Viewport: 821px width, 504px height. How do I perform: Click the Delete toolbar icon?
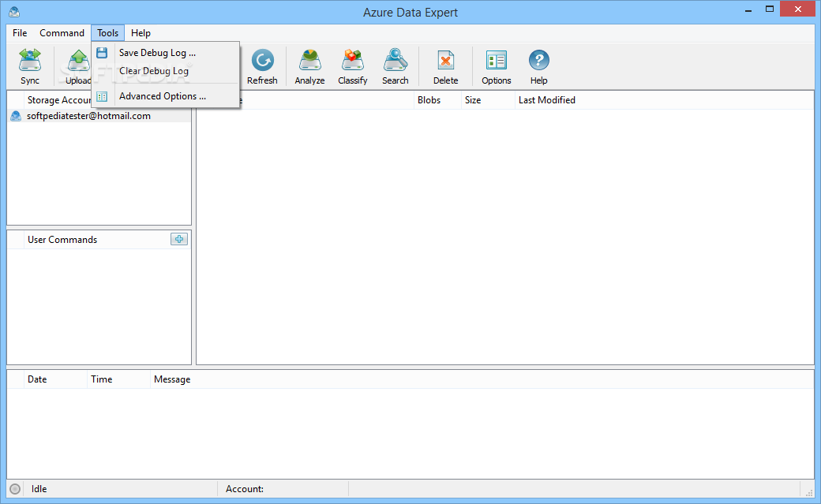[x=445, y=66]
